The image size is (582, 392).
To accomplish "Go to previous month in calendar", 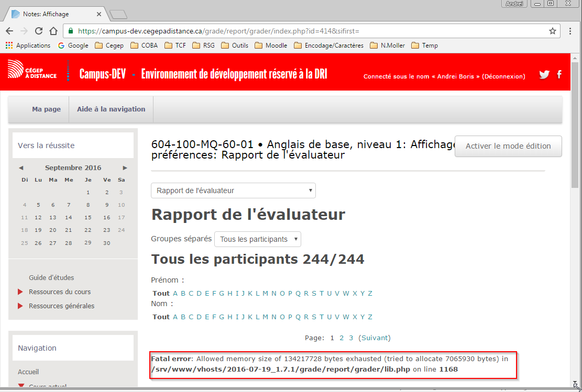I will click(21, 168).
